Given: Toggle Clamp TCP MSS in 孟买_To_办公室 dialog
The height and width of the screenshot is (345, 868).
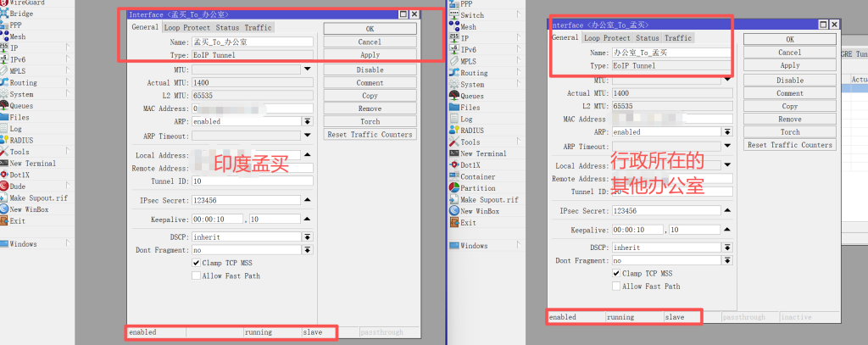Looking at the screenshot, I should click(197, 263).
